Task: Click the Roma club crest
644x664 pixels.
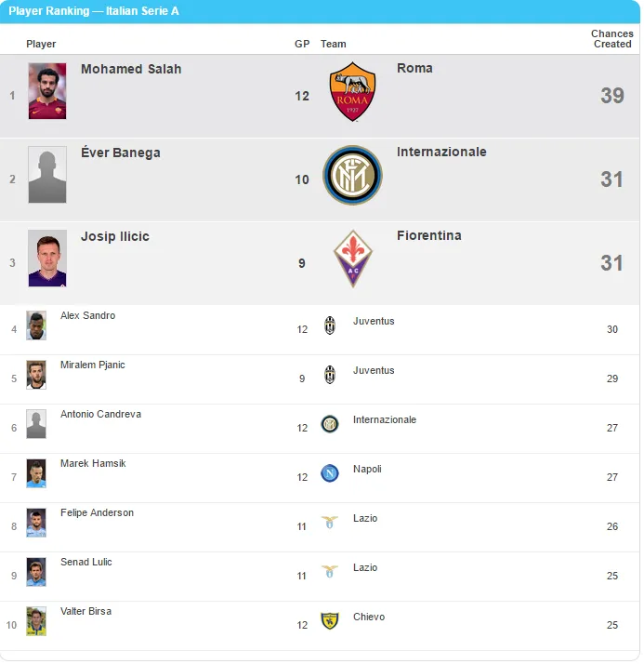Action: (x=352, y=92)
